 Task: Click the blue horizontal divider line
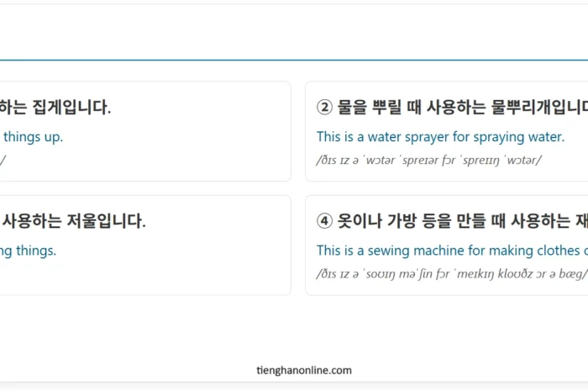tap(294, 61)
